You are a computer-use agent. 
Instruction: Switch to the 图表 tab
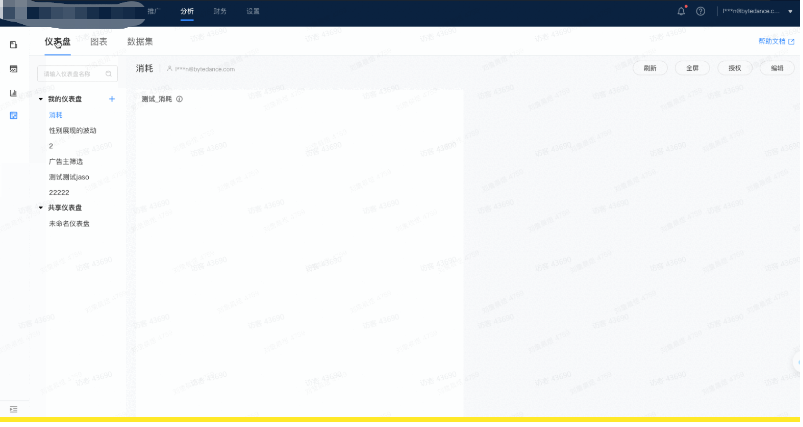click(99, 42)
